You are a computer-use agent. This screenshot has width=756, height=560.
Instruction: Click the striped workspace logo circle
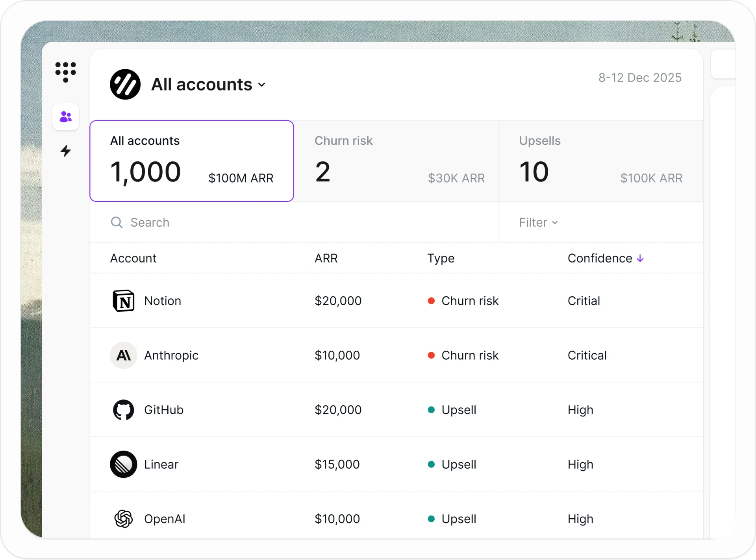click(125, 85)
